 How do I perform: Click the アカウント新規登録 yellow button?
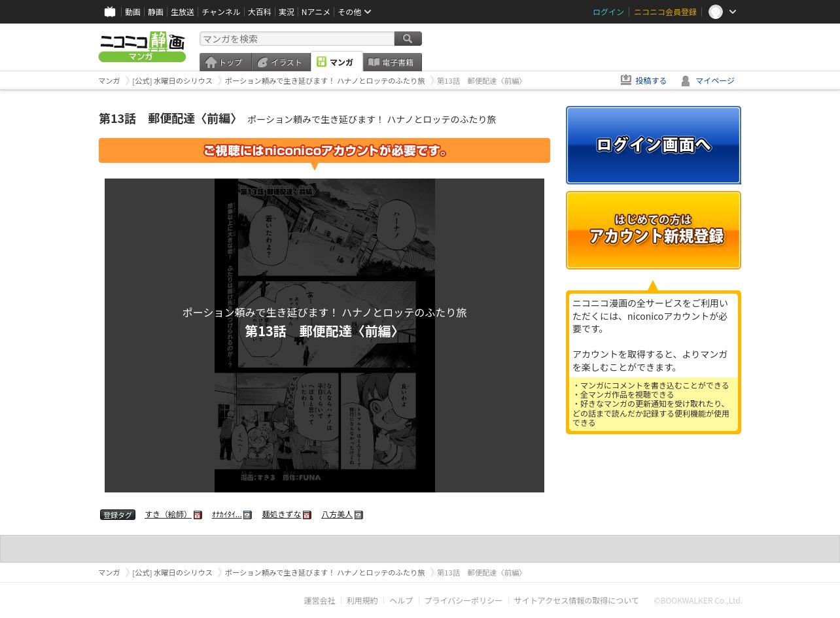click(x=654, y=230)
